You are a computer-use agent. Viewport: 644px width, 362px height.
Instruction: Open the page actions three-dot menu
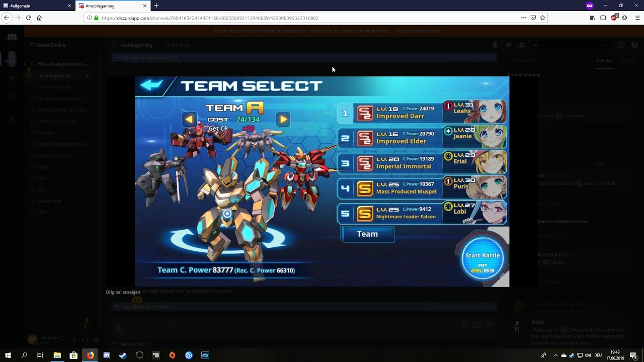pos(524,18)
